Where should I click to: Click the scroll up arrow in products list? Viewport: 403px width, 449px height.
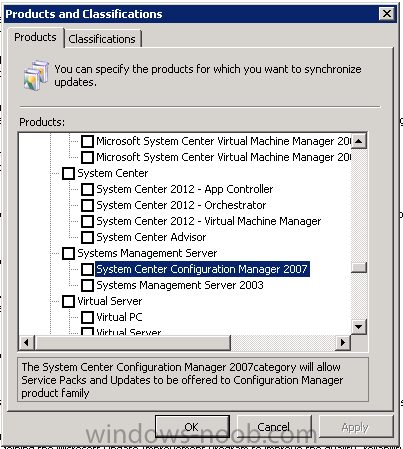(x=359, y=141)
